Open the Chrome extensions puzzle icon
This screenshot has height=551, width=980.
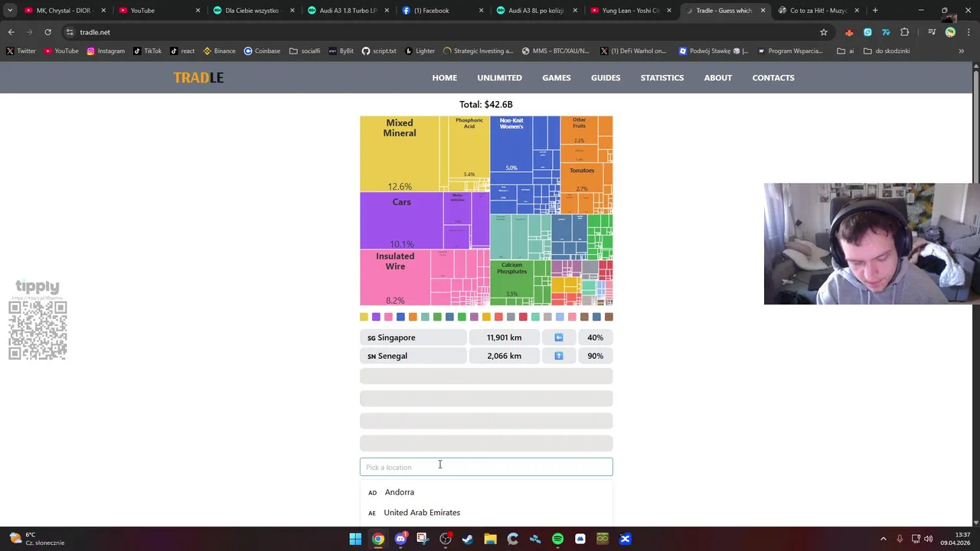click(x=905, y=32)
